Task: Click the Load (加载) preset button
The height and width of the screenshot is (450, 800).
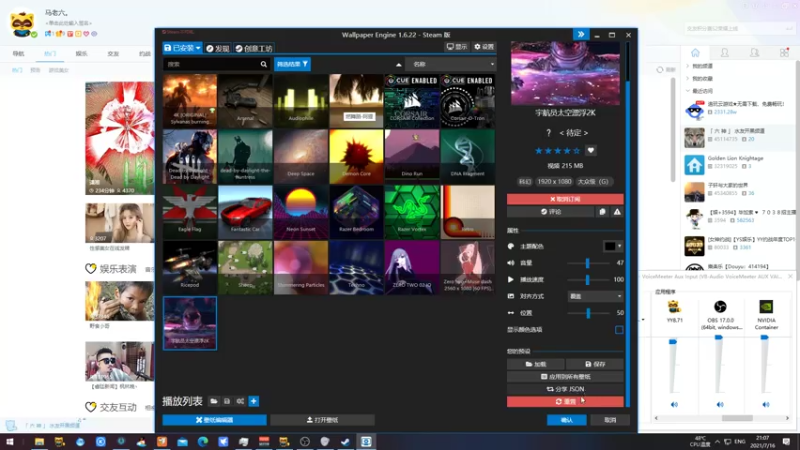Action: (536, 364)
